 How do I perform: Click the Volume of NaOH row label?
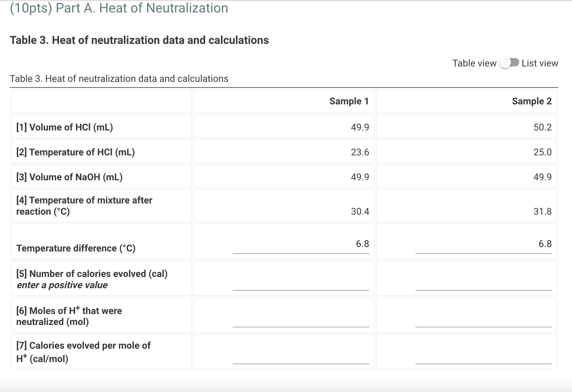pos(69,176)
